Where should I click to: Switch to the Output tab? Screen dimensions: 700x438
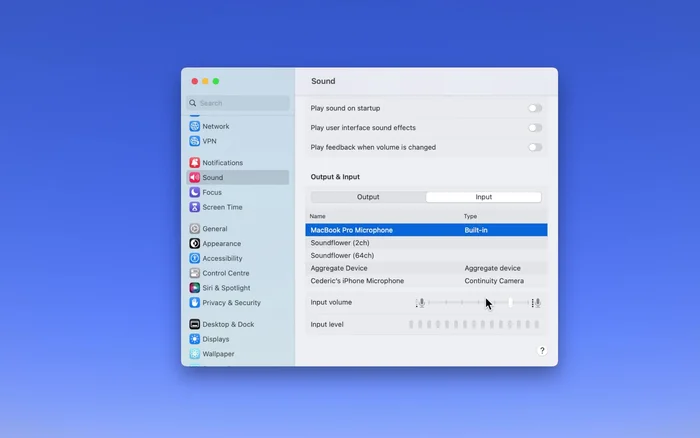(368, 197)
